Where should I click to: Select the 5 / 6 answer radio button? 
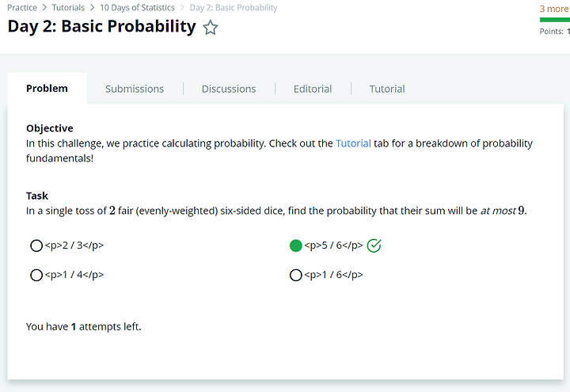click(295, 245)
